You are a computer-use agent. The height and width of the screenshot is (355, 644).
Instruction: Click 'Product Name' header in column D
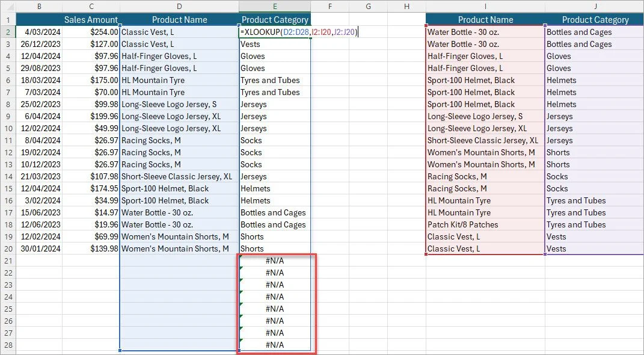(179, 20)
